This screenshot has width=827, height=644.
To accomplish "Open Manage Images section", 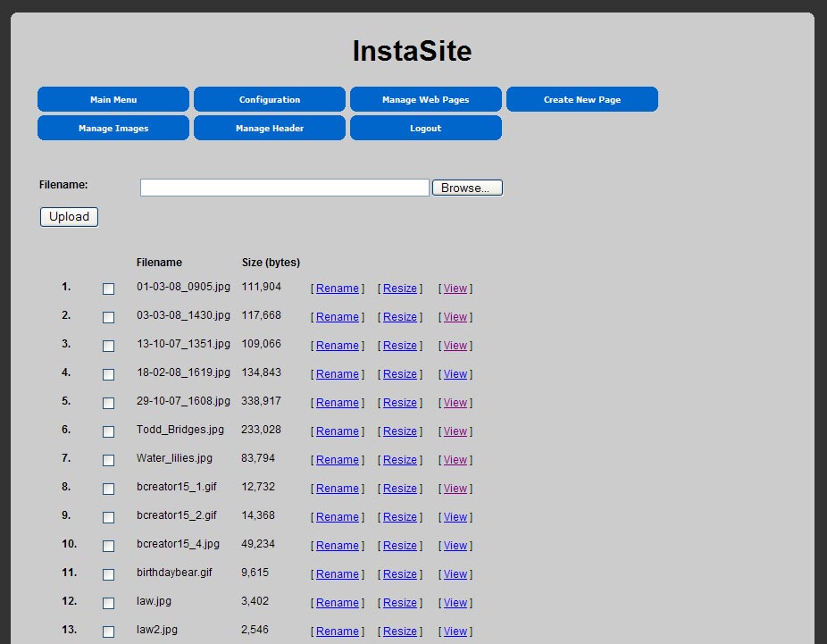I will (113, 128).
